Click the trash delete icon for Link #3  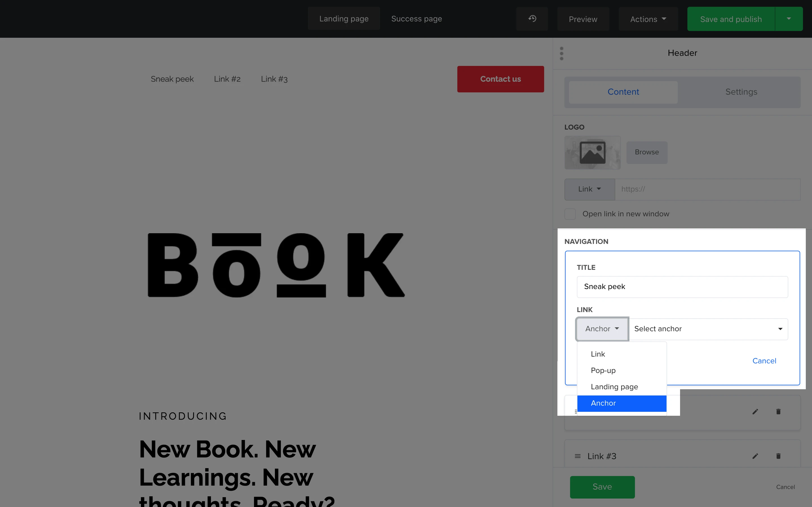(x=778, y=456)
